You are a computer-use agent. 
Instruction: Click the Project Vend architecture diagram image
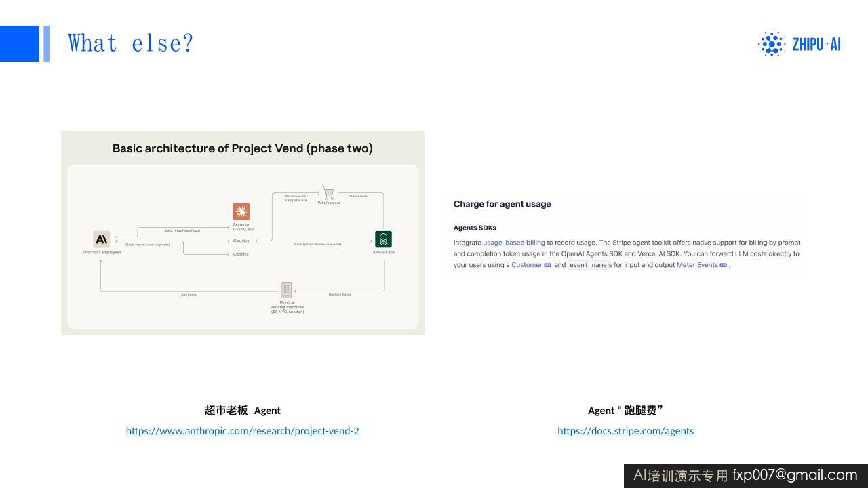(x=243, y=233)
